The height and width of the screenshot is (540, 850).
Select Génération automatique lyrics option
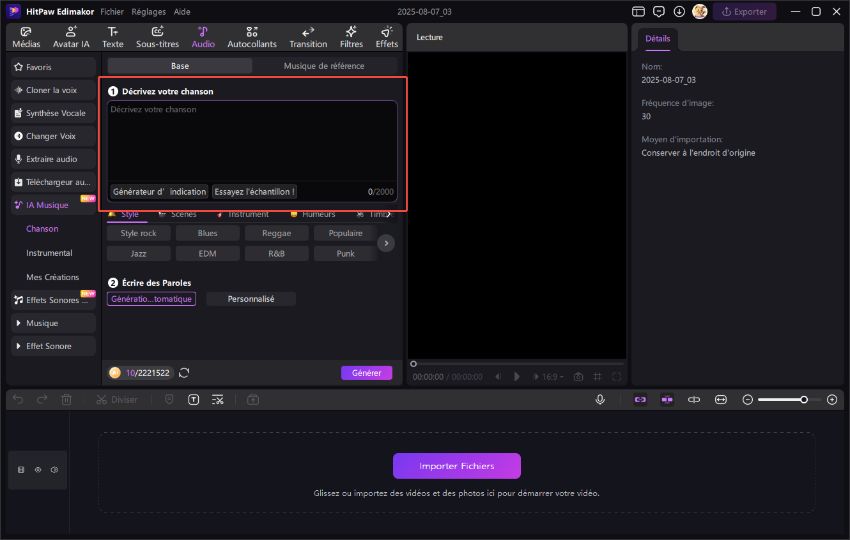(151, 299)
